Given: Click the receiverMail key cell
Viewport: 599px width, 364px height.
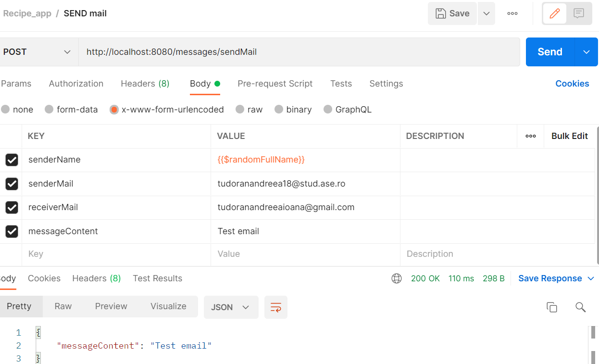Looking at the screenshot, I should click(x=116, y=208).
